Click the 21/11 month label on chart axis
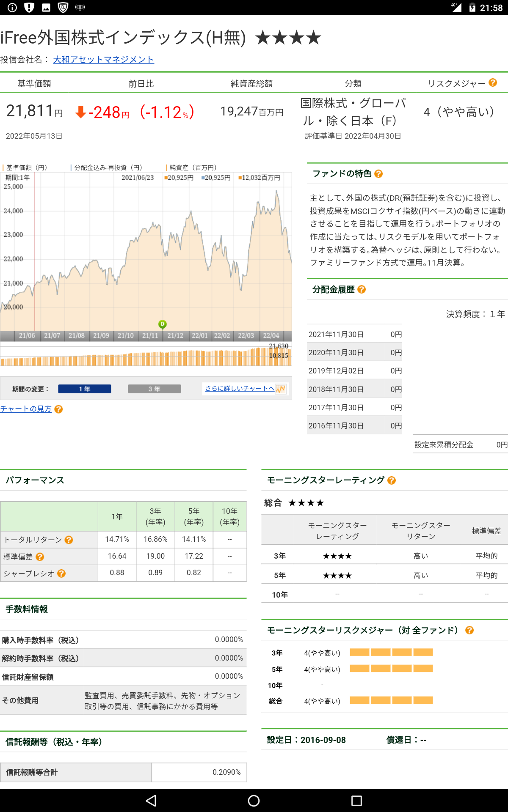Viewport: 508px width, 812px height. (150, 335)
